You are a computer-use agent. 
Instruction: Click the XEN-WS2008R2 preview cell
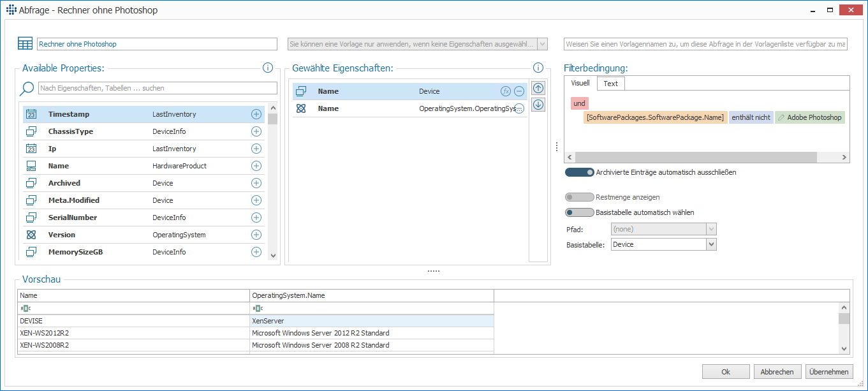pos(134,345)
